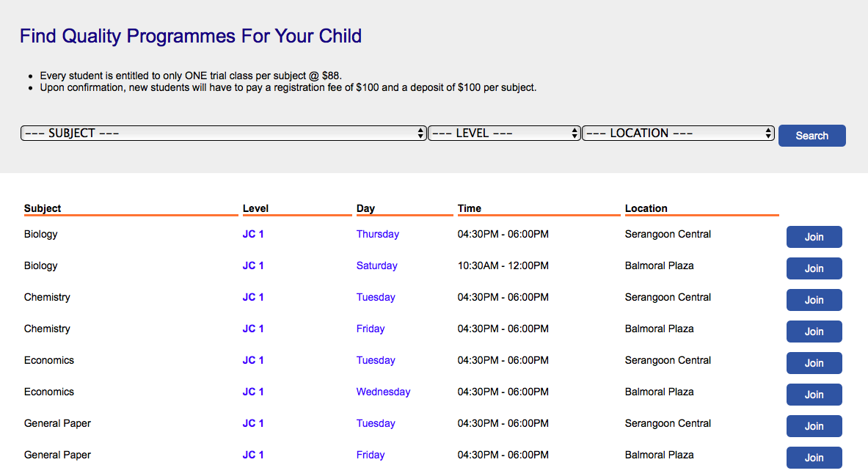The height and width of the screenshot is (476, 868).
Task: Join the Tuesday General Paper class
Action: [x=814, y=426]
